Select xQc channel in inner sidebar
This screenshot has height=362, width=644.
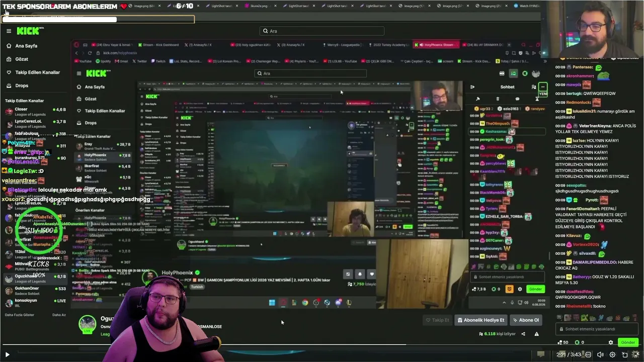(104, 178)
